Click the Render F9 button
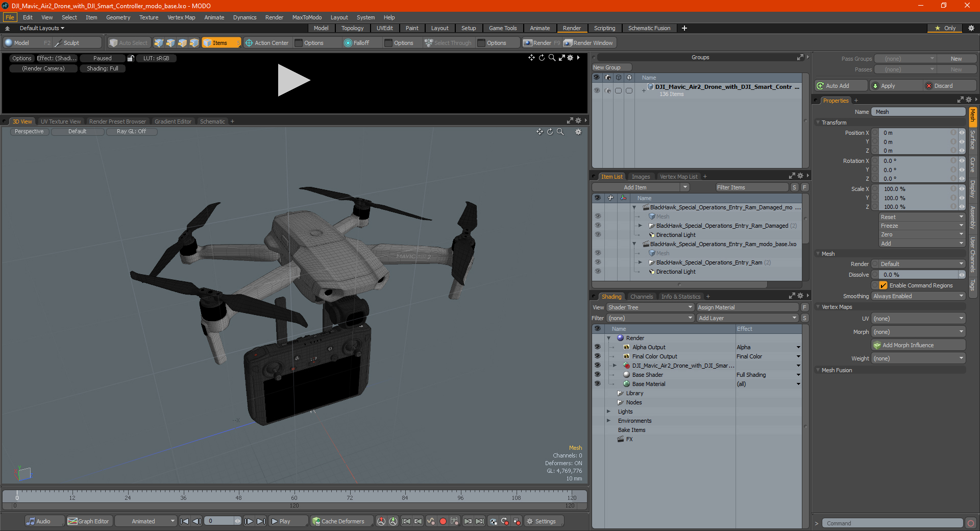 [x=542, y=43]
